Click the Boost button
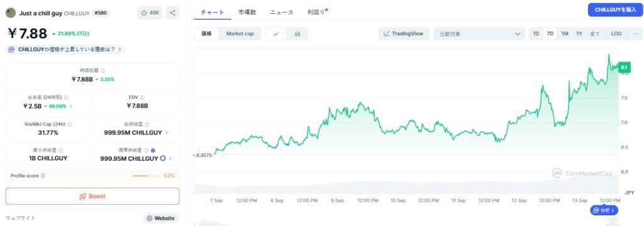The image size is (644, 226). coord(92,196)
